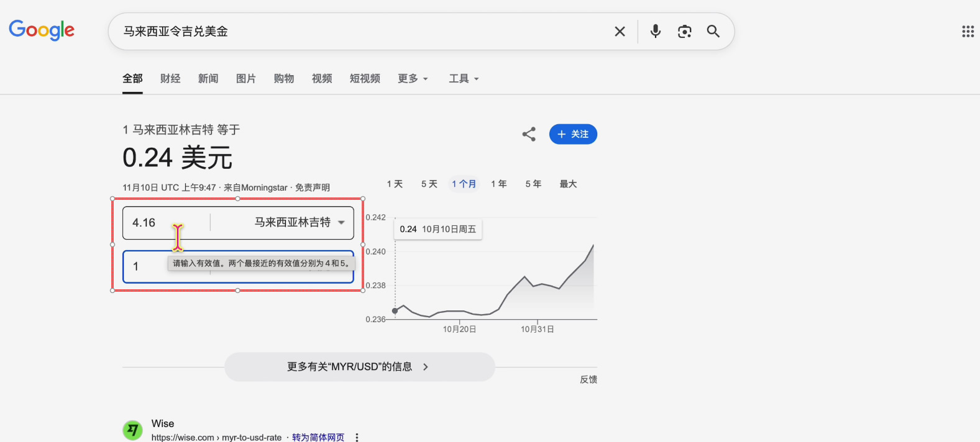Click the 4.16 ringgit amount field
The height and width of the screenshot is (442, 980).
167,223
